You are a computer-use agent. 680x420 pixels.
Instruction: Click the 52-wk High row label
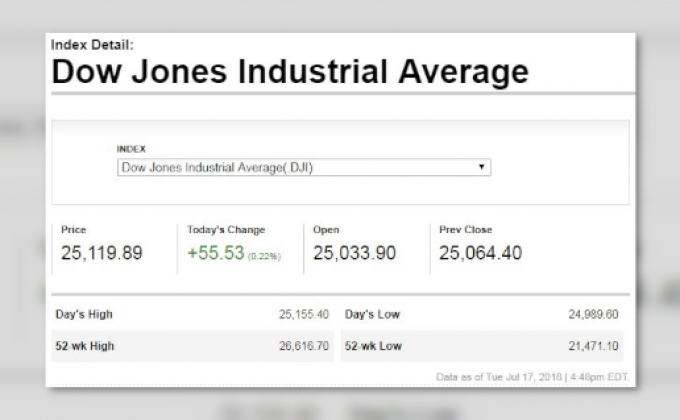pos(84,345)
